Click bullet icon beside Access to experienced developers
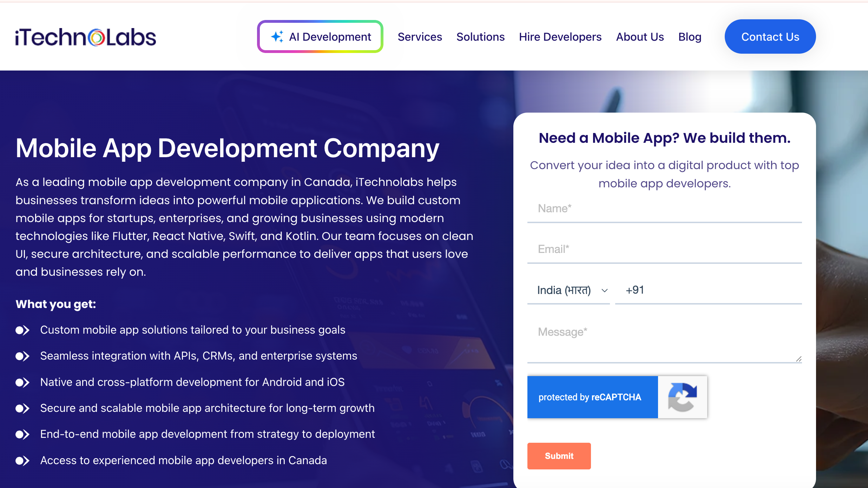 click(x=22, y=460)
